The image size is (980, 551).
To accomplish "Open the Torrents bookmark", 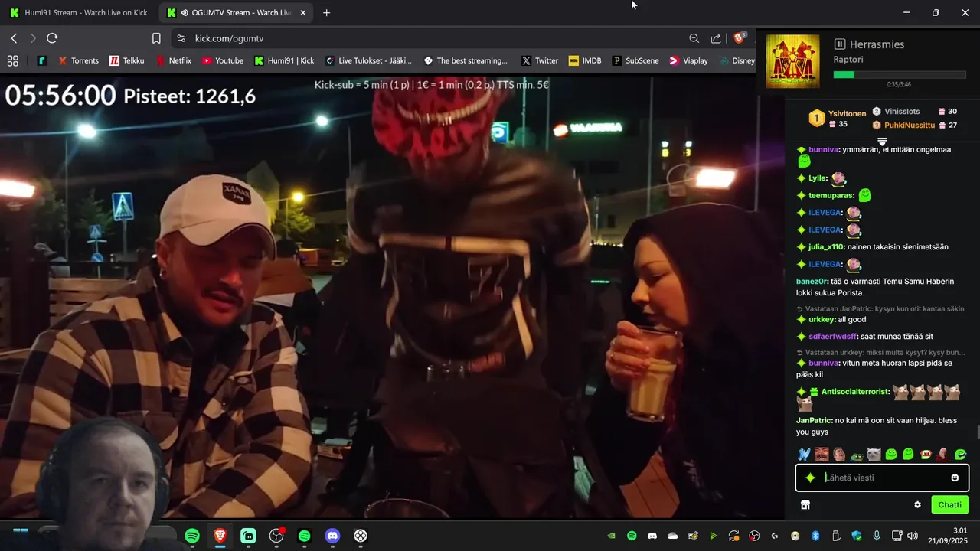I will coord(77,60).
